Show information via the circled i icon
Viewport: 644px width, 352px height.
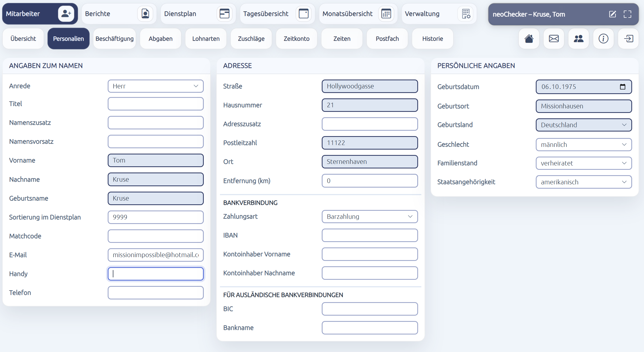click(604, 39)
